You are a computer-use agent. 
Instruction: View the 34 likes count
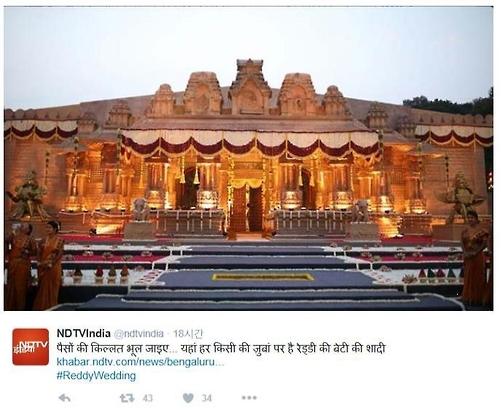(207, 398)
